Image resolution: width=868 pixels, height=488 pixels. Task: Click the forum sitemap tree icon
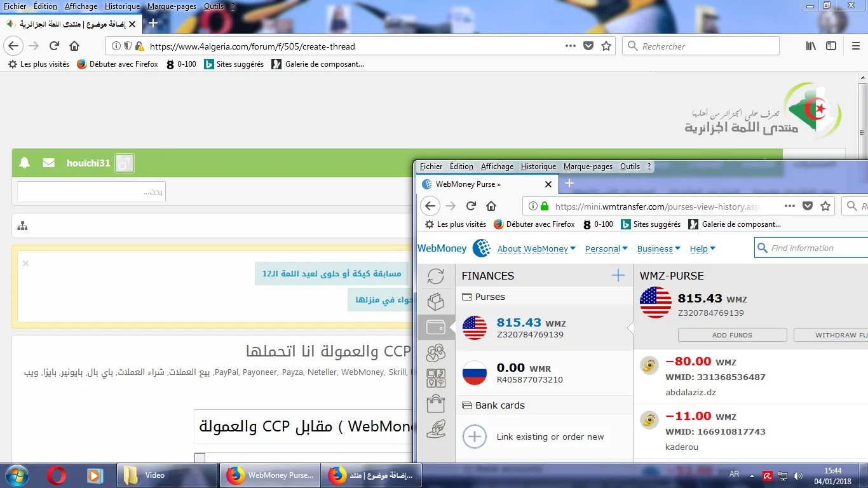tap(23, 226)
